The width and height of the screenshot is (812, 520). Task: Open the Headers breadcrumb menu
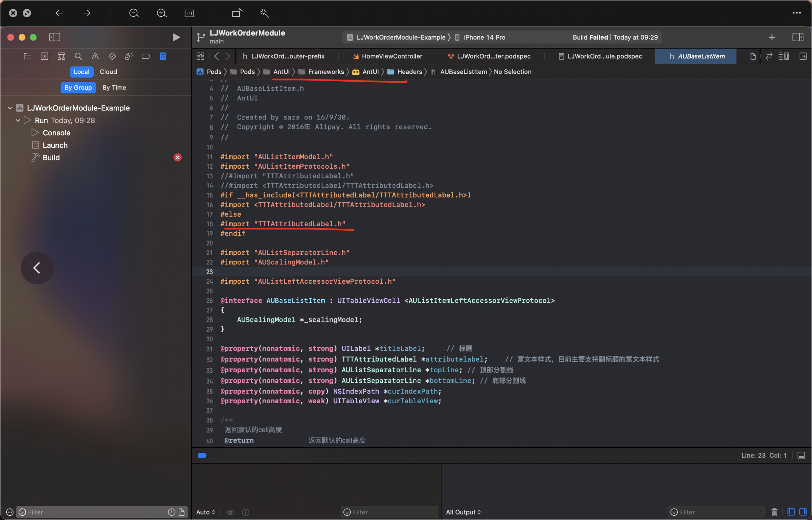405,72
